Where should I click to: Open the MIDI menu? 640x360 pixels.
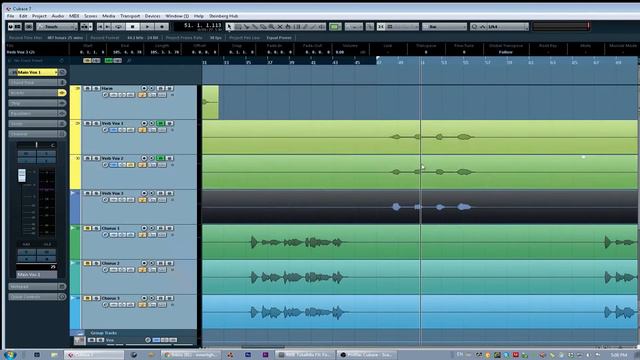[x=74, y=16]
